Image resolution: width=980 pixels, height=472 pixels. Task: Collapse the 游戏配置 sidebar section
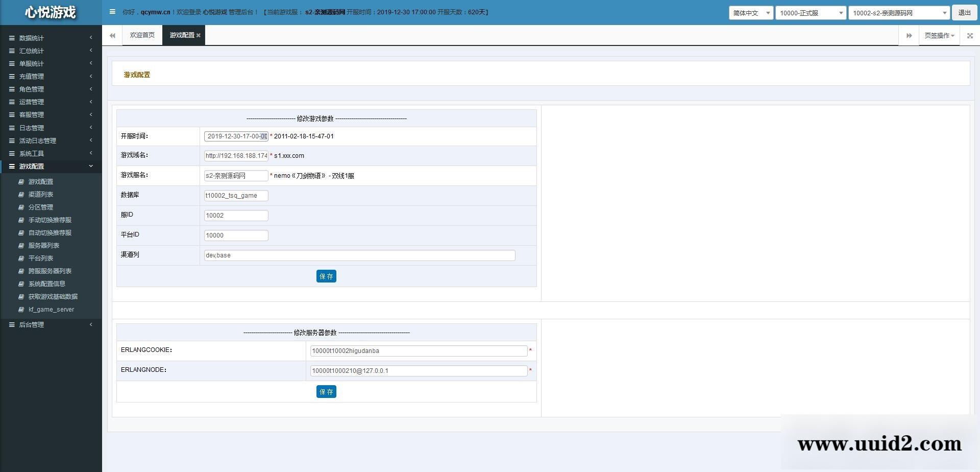click(x=32, y=166)
